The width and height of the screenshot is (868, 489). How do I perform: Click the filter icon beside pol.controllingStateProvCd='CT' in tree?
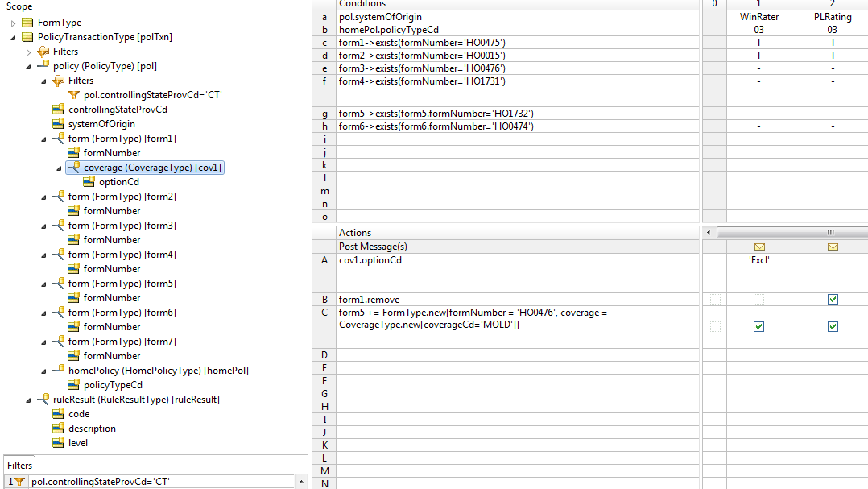pos(73,95)
